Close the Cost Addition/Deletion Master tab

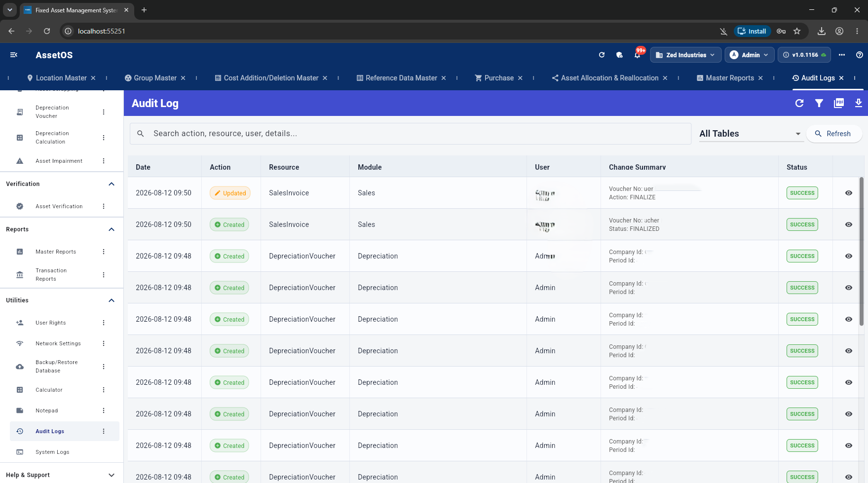pos(325,78)
